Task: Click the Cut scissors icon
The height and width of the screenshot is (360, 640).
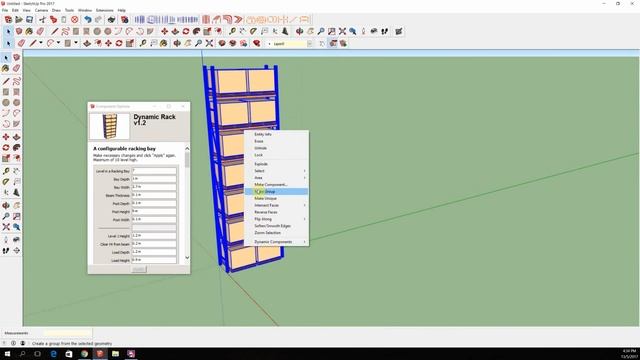Action: [42, 19]
